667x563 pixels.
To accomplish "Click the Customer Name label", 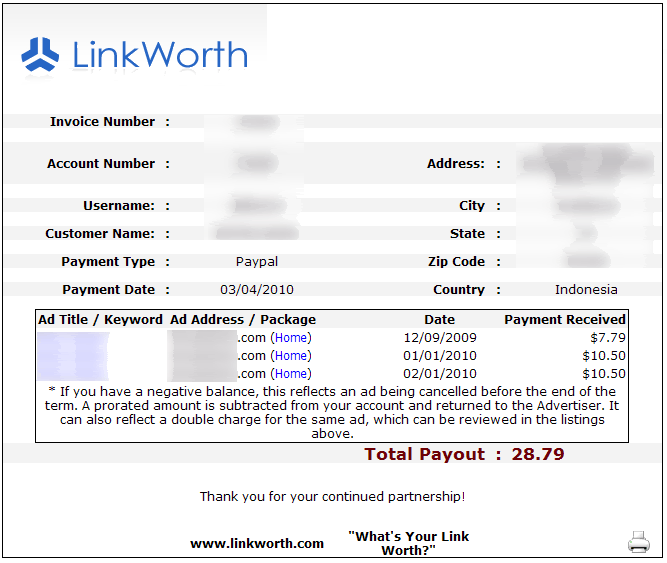I will 100,234.
